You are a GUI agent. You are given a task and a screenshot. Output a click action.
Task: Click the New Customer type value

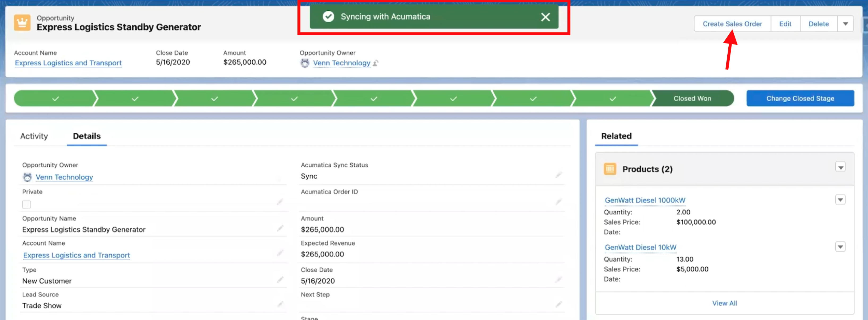(47, 281)
